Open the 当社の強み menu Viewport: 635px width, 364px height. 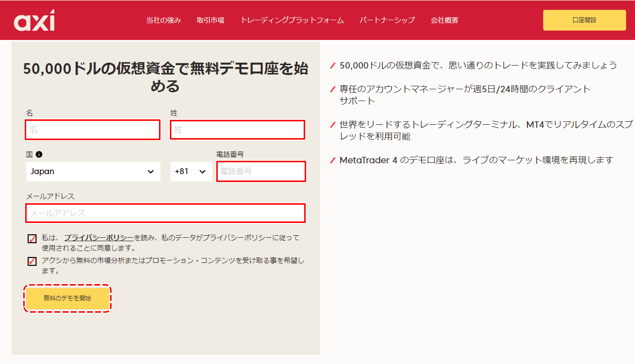(x=163, y=20)
